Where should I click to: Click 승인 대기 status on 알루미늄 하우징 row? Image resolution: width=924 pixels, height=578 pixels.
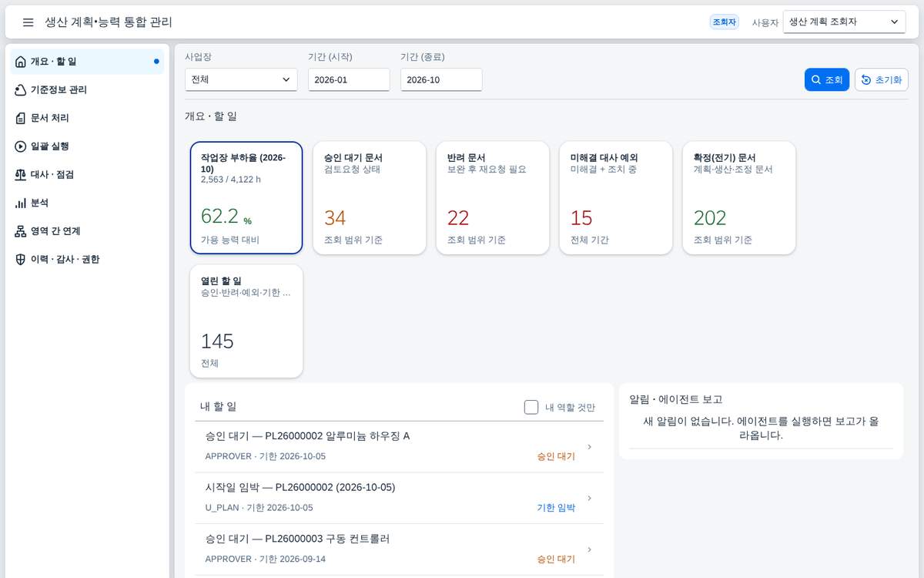coord(556,456)
